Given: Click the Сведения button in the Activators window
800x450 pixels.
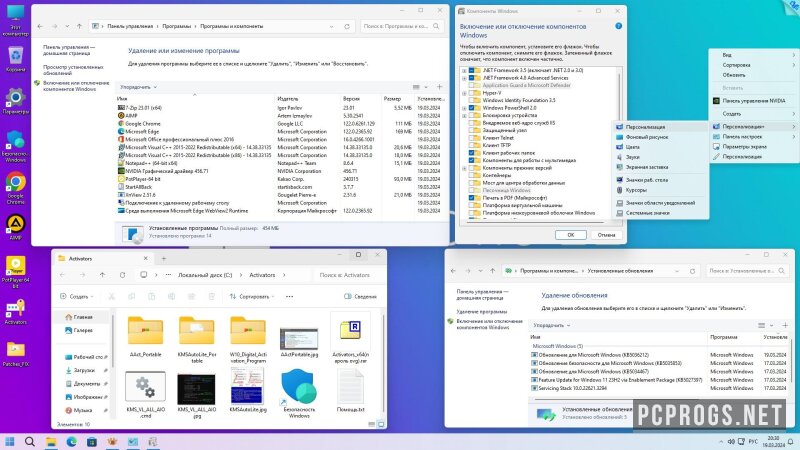Looking at the screenshot, I should 360,296.
